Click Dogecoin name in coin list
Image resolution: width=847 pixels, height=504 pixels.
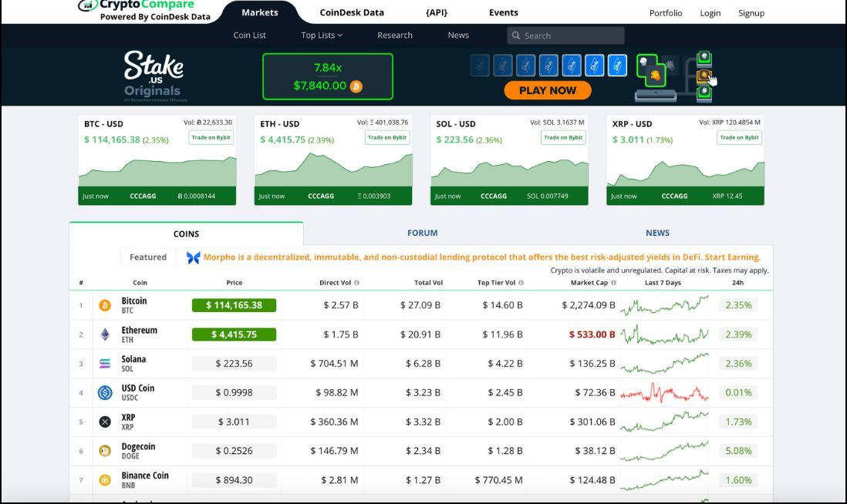point(138,447)
